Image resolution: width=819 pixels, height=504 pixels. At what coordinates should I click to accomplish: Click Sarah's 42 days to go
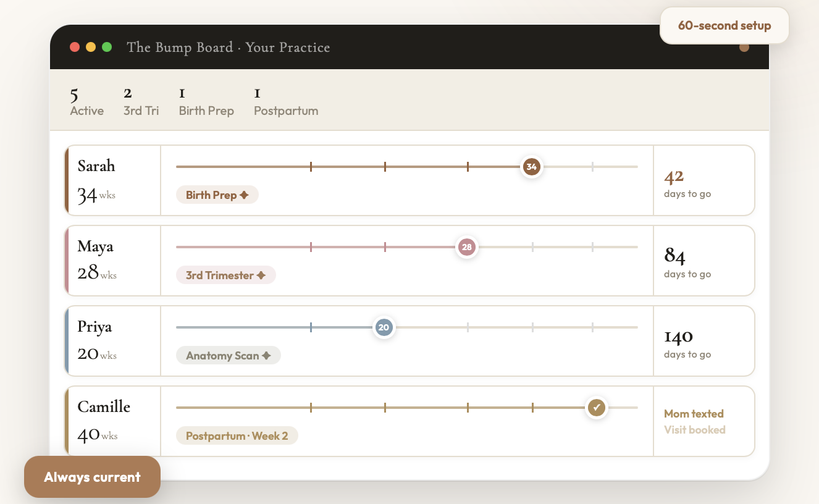pyautogui.click(x=687, y=184)
